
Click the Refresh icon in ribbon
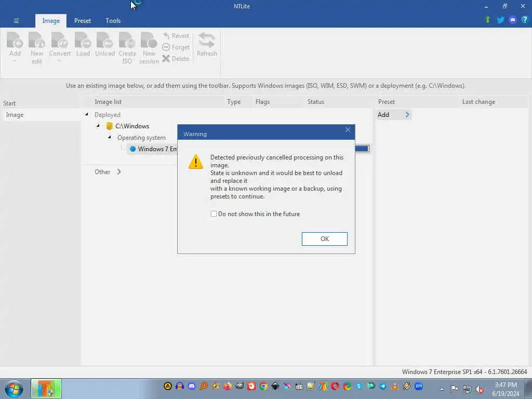click(x=207, y=41)
